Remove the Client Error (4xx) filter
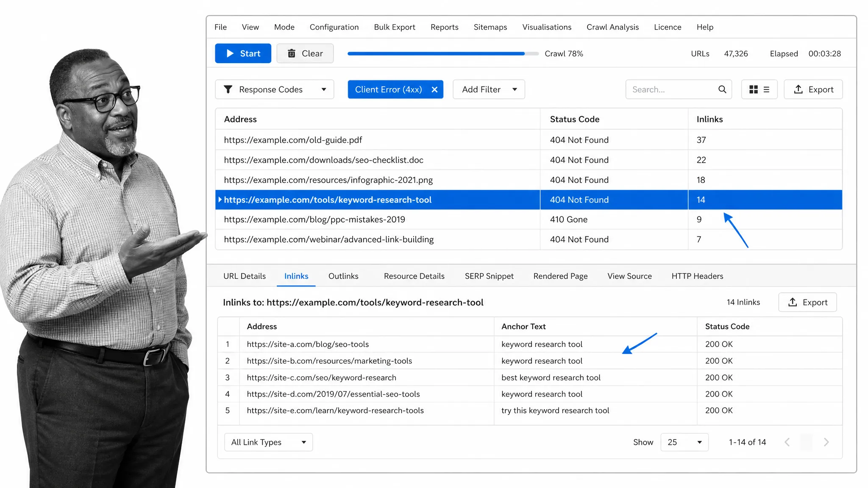This screenshot has width=868, height=488. pyautogui.click(x=434, y=89)
